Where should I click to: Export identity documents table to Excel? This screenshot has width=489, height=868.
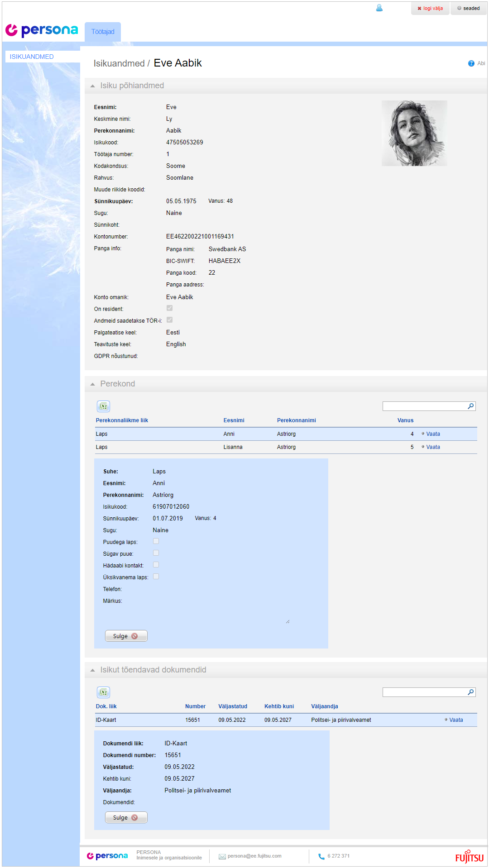pos(104,692)
